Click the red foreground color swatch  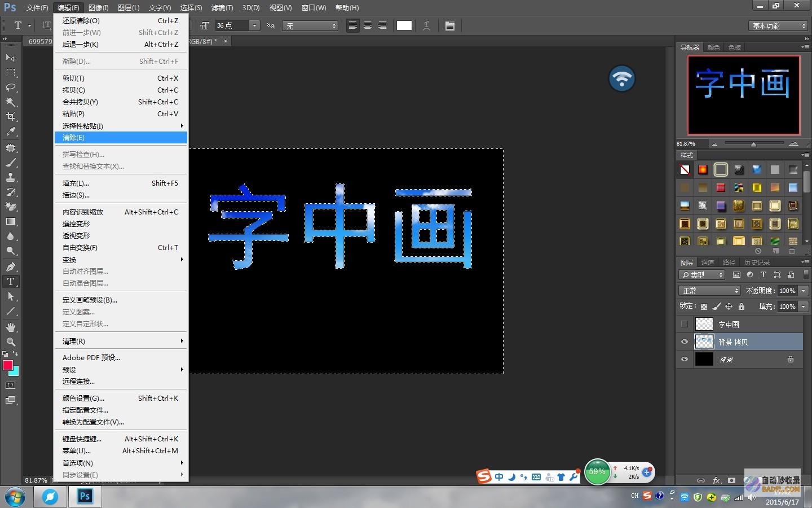coord(8,365)
